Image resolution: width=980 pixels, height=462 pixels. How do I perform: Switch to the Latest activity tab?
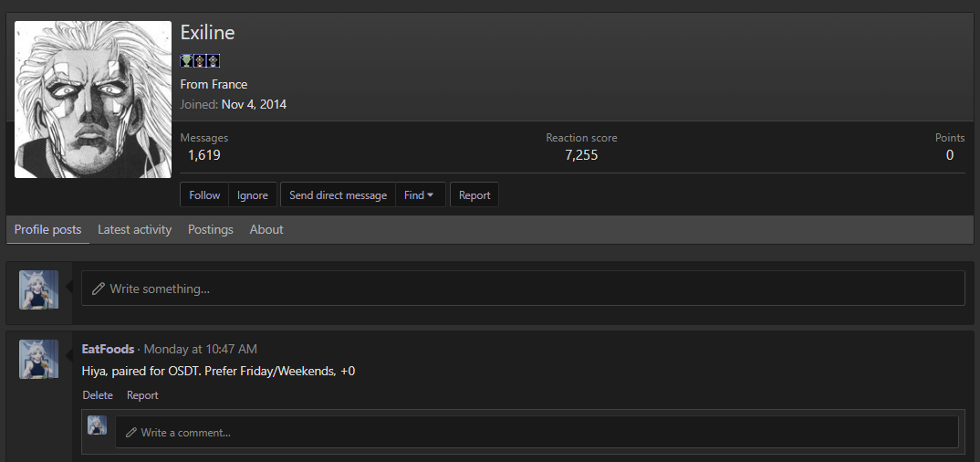pyautogui.click(x=134, y=230)
